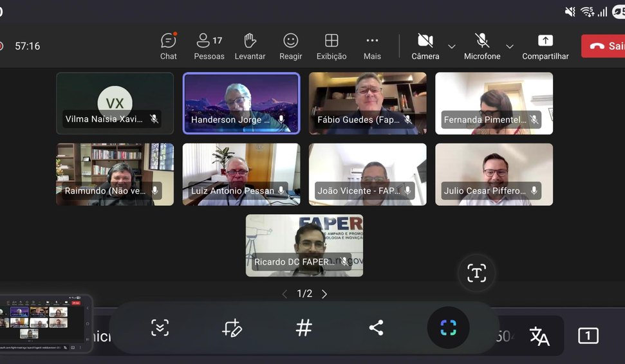
Task: Select Vilma Naísia Xavi... participant tile
Action: point(115,103)
